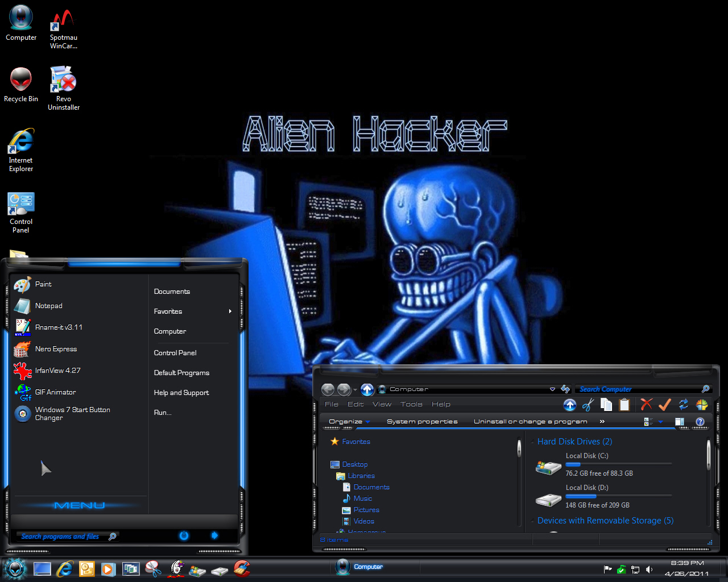Click the Search Computer input field
This screenshot has height=582, width=728.
[x=643, y=389]
